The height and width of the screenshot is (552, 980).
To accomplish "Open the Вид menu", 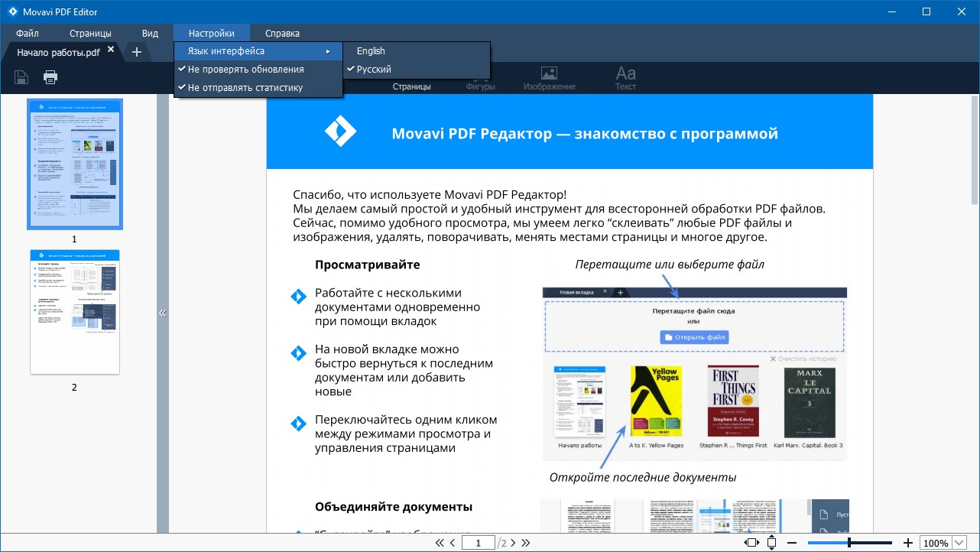I will [150, 33].
